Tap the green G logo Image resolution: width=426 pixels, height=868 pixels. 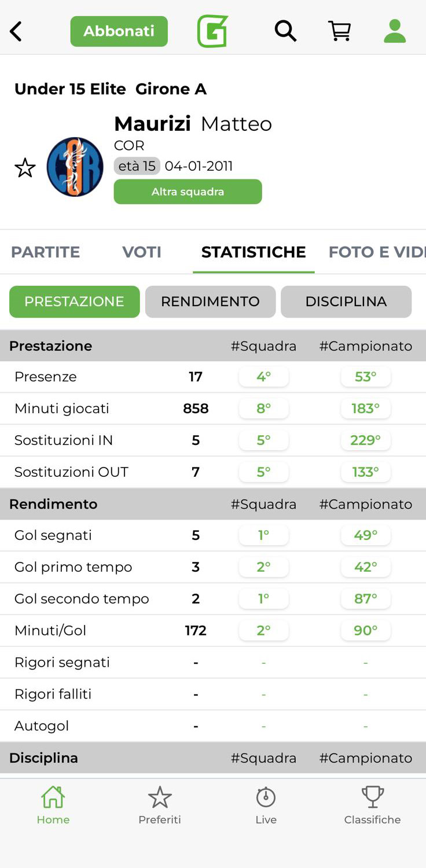(212, 31)
